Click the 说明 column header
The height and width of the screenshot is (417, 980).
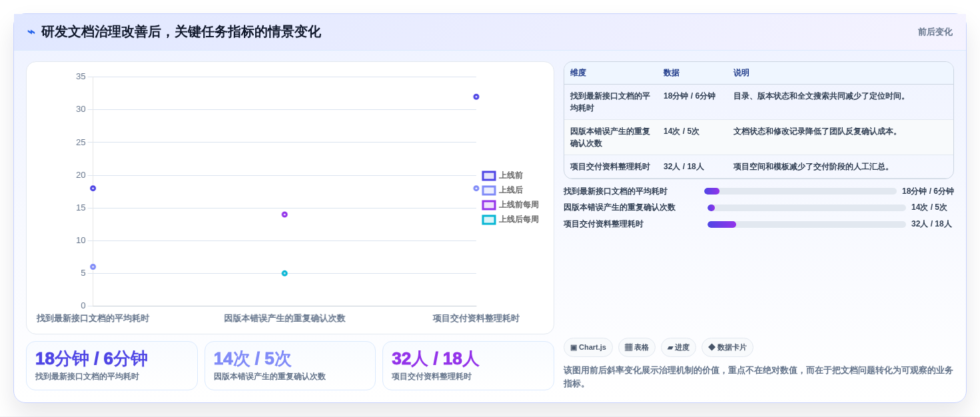pyautogui.click(x=741, y=73)
